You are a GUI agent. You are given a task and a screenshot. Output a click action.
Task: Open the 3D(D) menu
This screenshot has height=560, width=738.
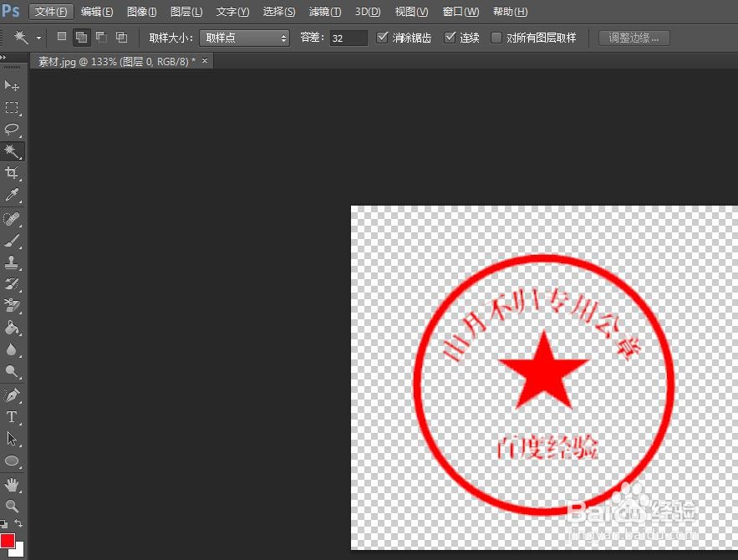point(368,12)
